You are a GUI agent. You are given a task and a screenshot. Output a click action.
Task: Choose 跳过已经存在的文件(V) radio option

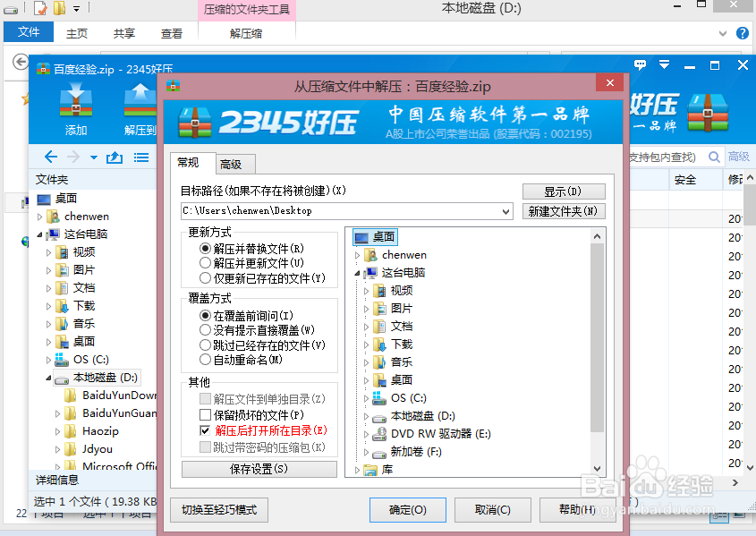tap(206, 345)
